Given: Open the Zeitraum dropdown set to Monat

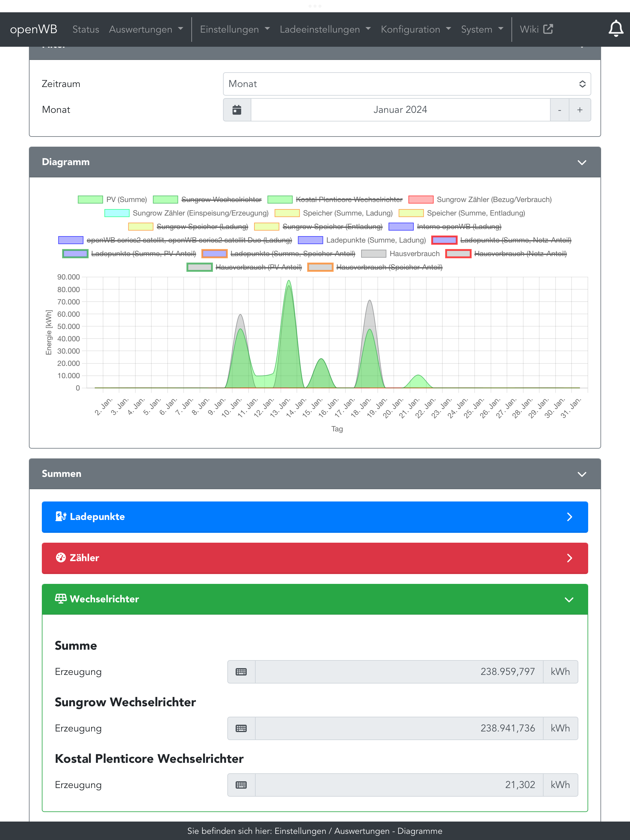Looking at the screenshot, I should [407, 84].
